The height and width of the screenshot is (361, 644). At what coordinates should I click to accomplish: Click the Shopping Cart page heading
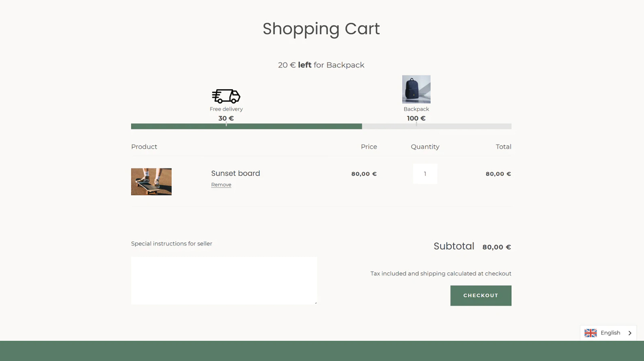point(321,29)
